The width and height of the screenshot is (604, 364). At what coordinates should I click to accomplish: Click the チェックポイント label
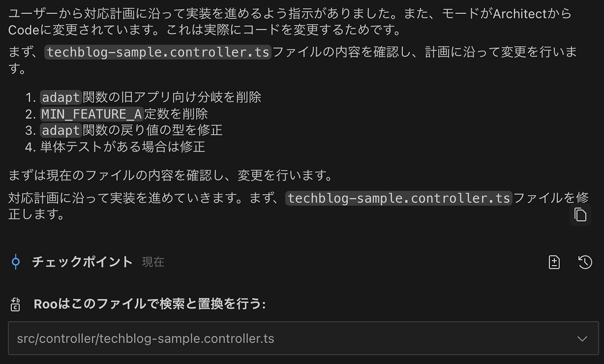click(82, 262)
